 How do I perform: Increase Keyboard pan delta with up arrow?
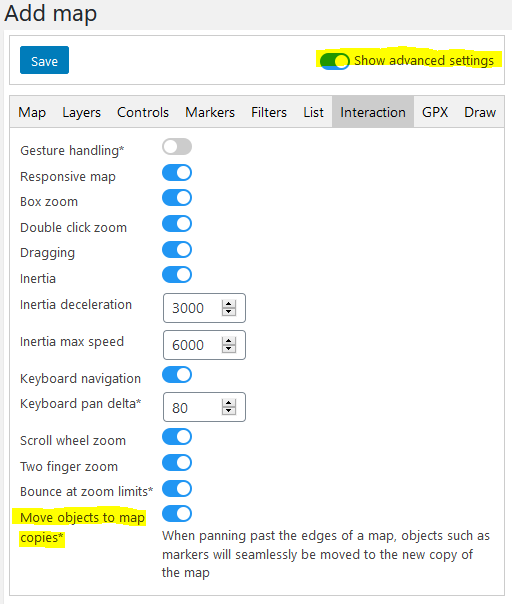point(229,403)
